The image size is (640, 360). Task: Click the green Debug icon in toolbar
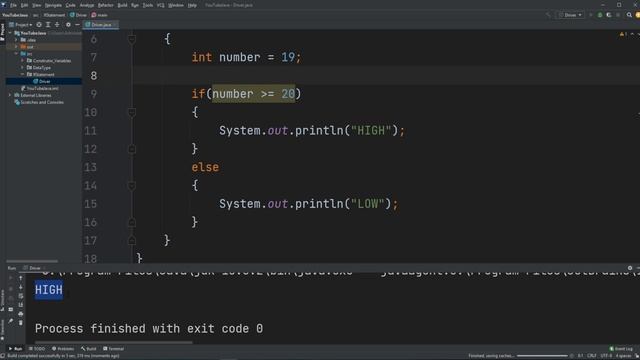tap(600, 15)
